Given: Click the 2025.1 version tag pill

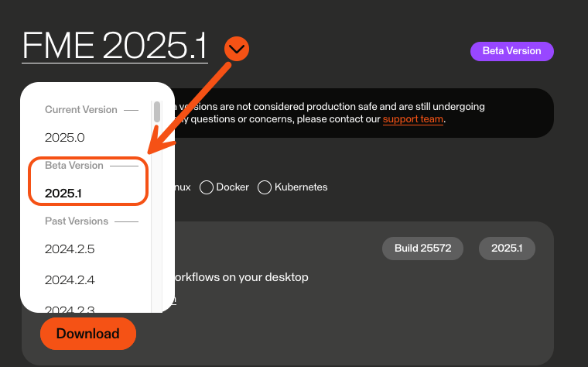Looking at the screenshot, I should (x=507, y=248).
